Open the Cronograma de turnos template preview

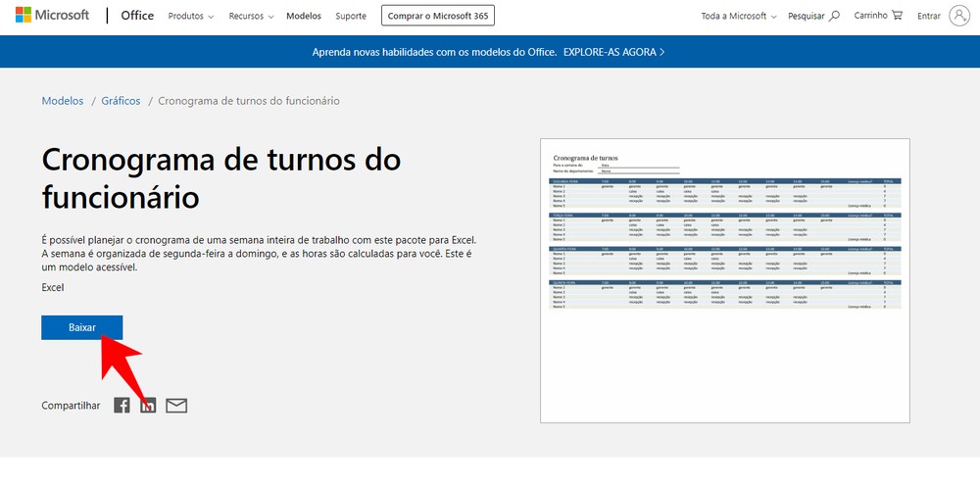tap(725, 280)
